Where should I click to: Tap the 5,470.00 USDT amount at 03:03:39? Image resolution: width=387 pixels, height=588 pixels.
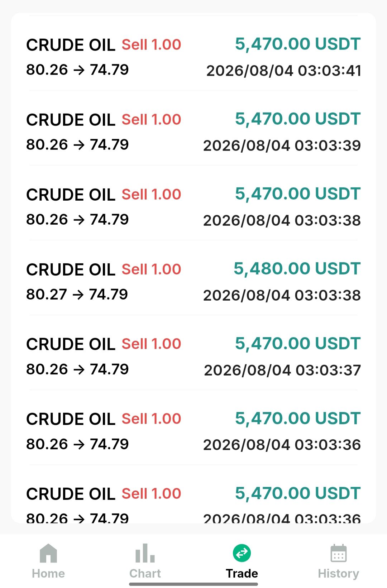coord(298,119)
